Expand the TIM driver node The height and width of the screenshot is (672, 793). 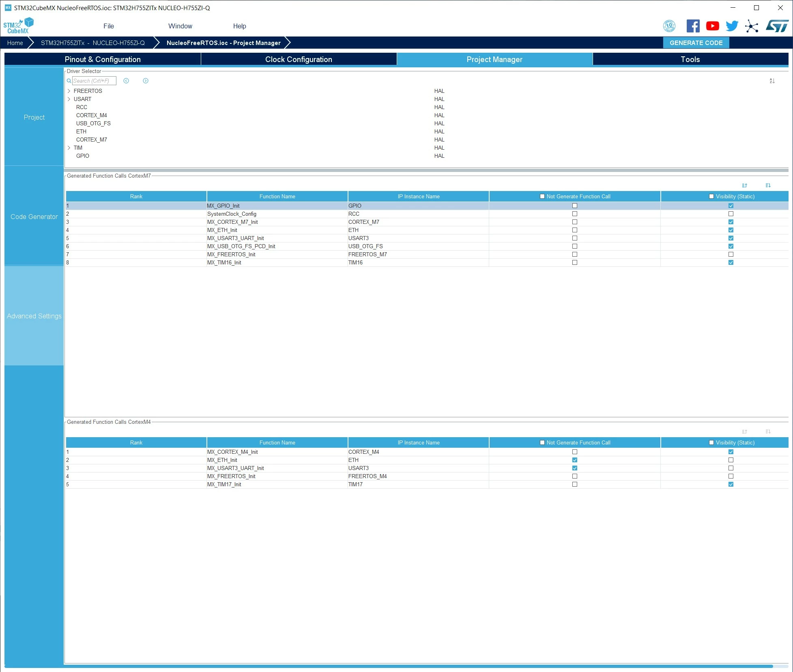(69, 148)
